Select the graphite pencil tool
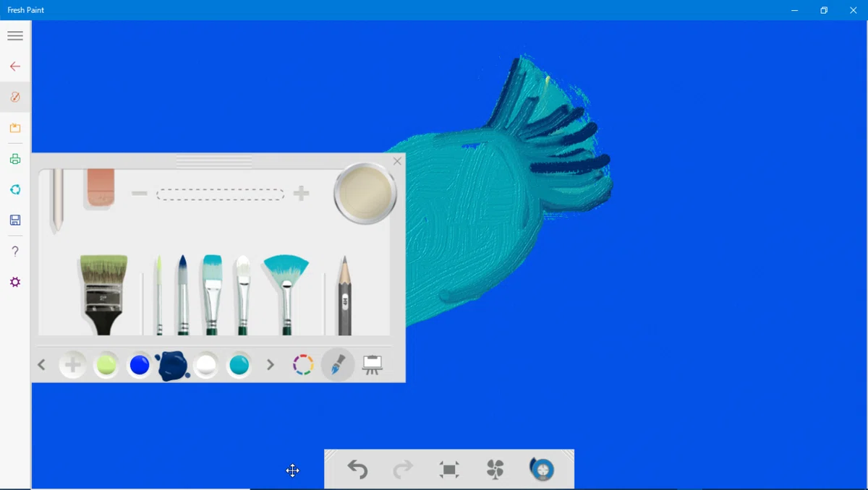 pos(344,296)
